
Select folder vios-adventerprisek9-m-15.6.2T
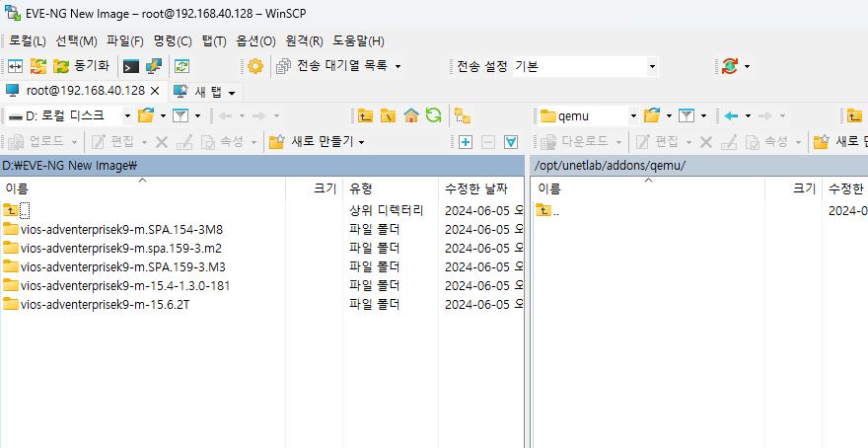pyautogui.click(x=97, y=305)
